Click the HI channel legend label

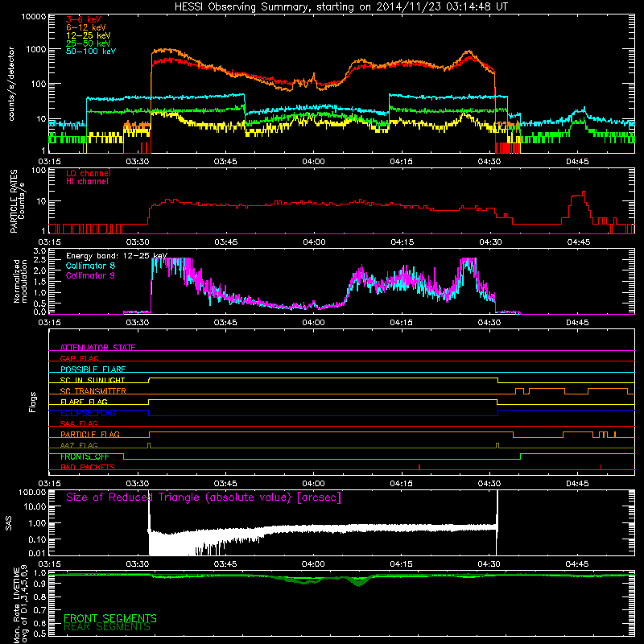pyautogui.click(x=88, y=182)
